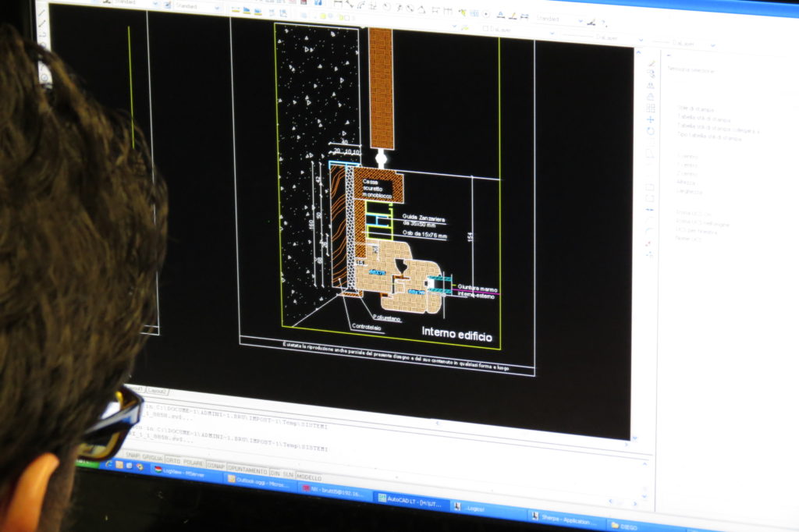
Task: Click 'Stile di stampa' property row
Action: [x=695, y=108]
